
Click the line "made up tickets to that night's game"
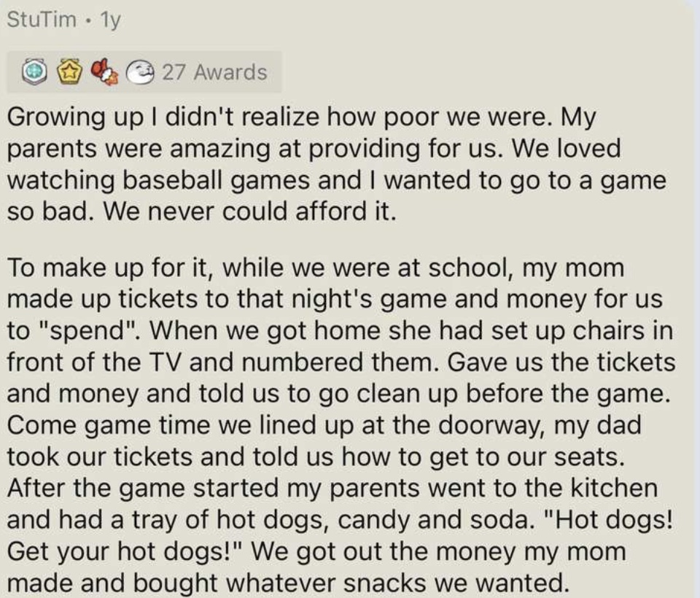pyautogui.click(x=335, y=300)
